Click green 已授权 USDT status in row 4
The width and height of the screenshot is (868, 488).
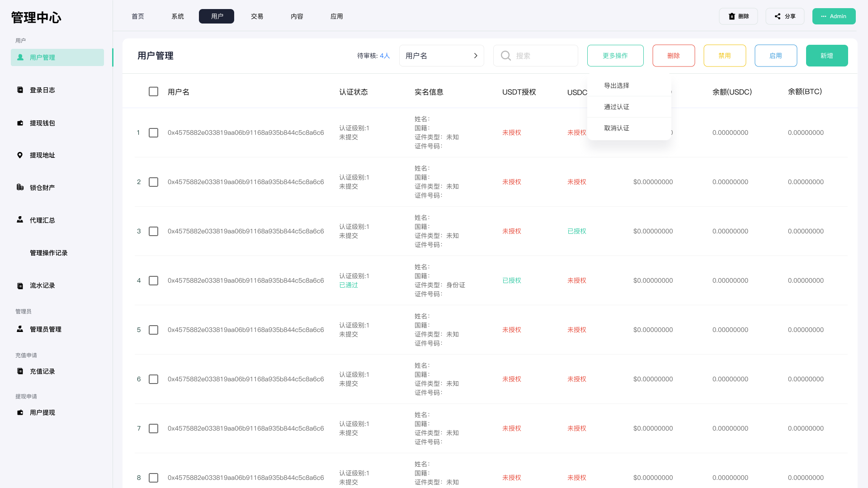pyautogui.click(x=512, y=280)
